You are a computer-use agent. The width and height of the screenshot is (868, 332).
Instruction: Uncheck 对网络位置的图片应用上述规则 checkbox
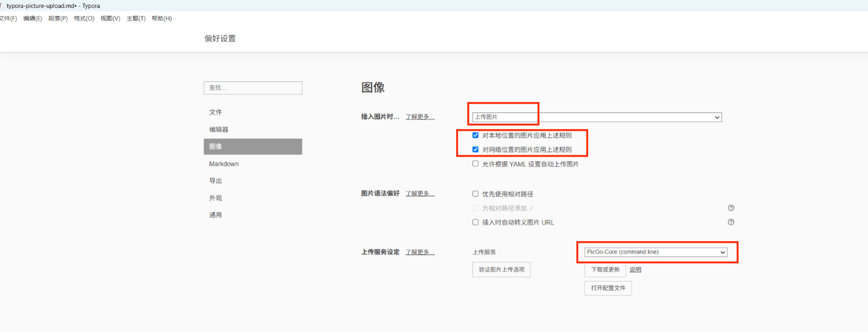click(475, 149)
